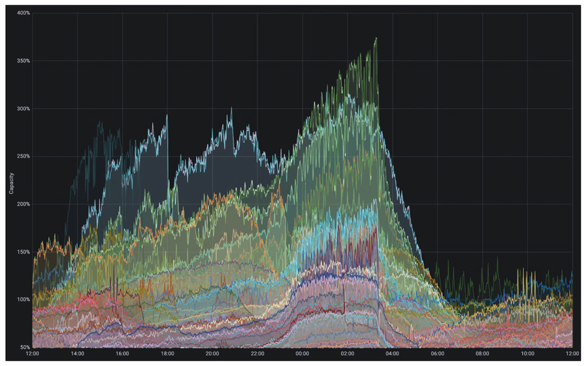
Task: Click the 00:00 midnight axis label
Action: click(x=302, y=354)
